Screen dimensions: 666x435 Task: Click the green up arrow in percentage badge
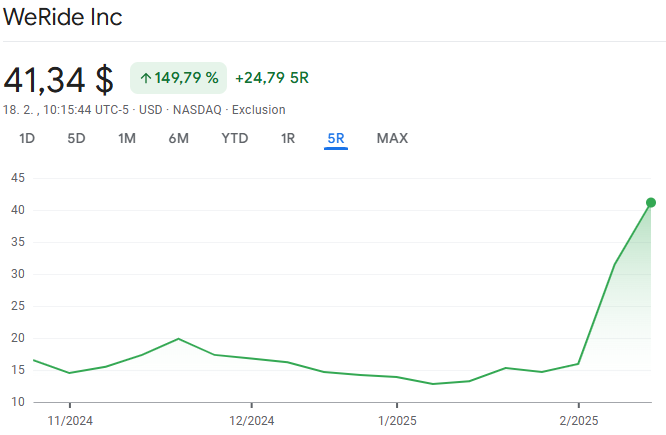[x=146, y=78]
